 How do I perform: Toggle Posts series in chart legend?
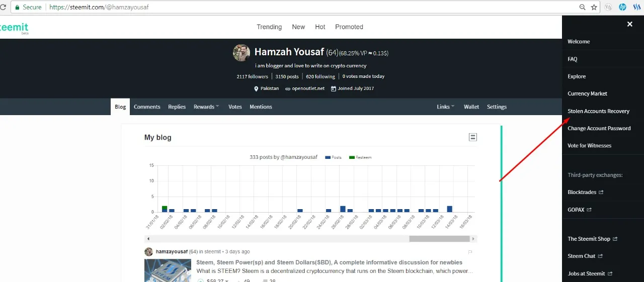(334, 157)
